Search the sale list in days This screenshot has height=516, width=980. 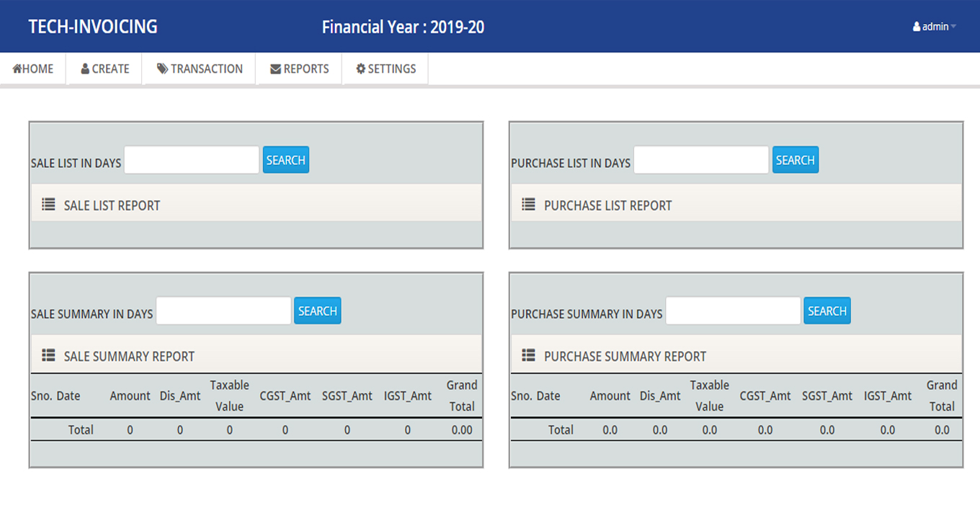click(x=285, y=160)
